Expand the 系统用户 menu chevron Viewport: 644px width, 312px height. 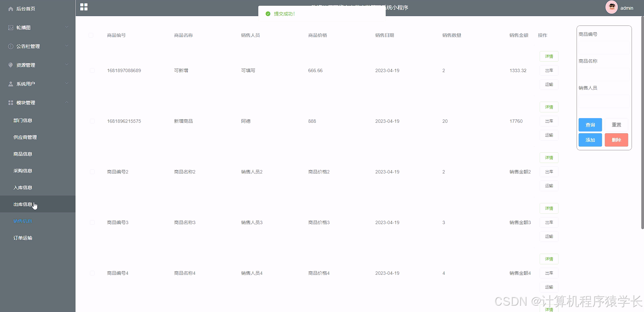[x=67, y=84]
